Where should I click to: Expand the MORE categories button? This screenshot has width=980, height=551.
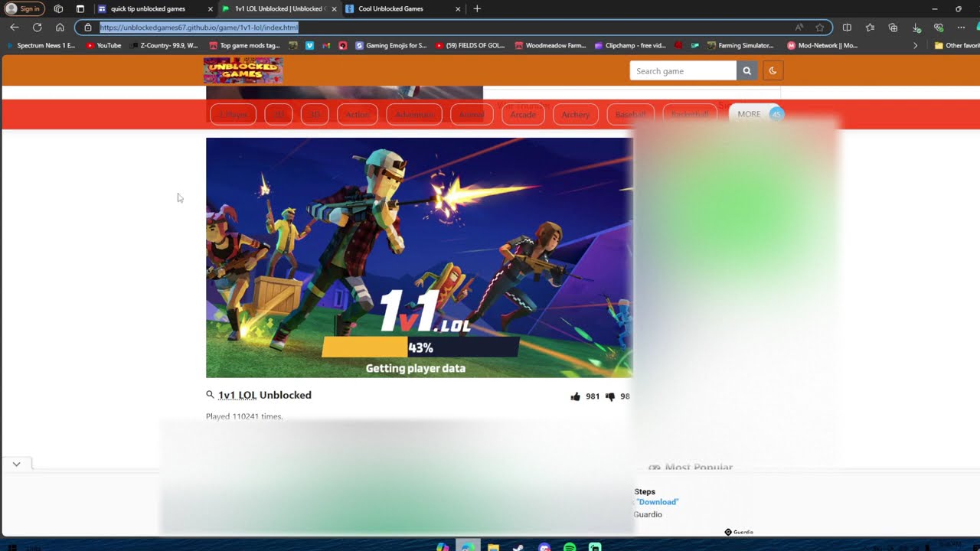click(756, 114)
